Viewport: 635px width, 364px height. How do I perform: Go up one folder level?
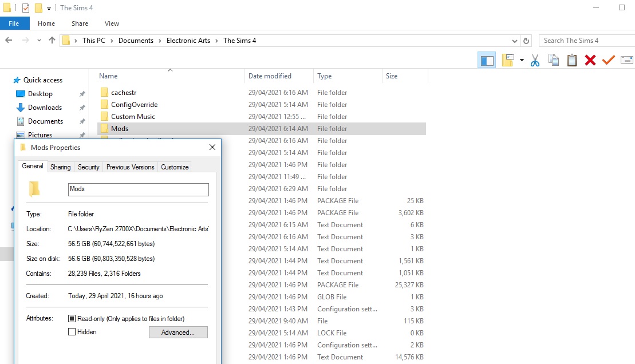(52, 40)
